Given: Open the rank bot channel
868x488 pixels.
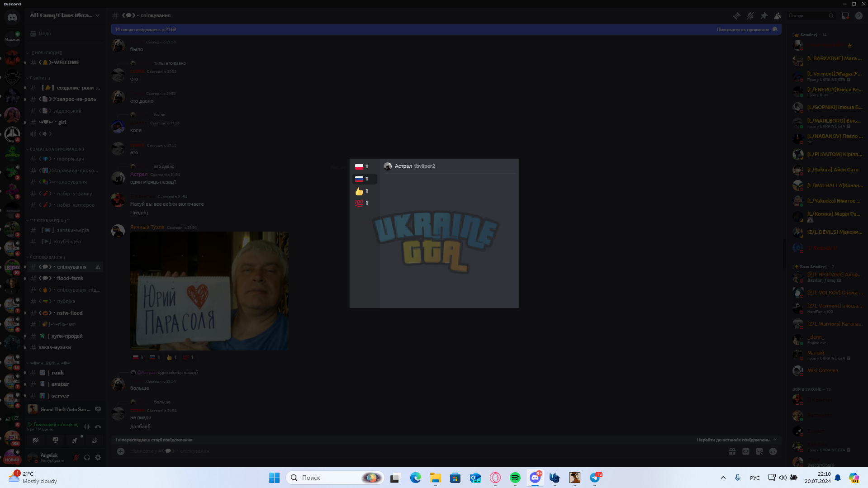Looking at the screenshot, I should click(x=65, y=373).
